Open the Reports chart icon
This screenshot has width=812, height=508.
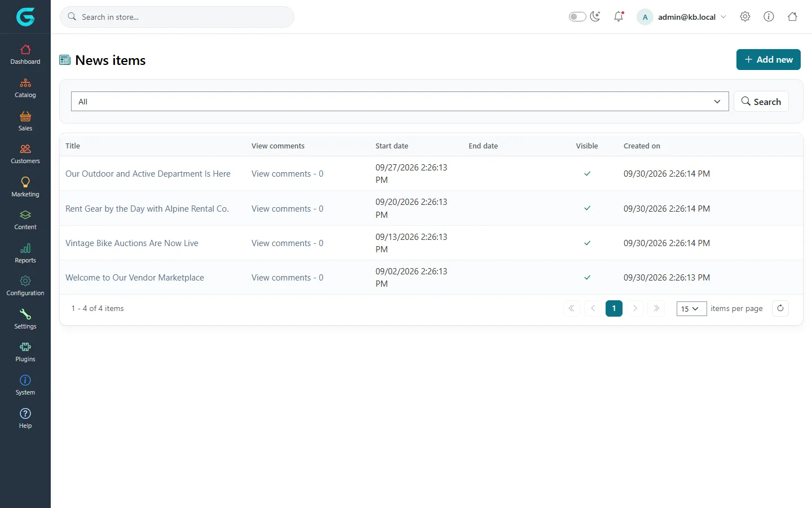25,248
